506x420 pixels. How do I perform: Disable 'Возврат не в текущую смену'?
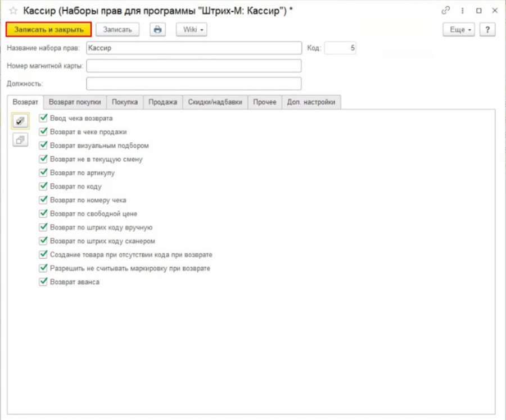tap(43, 159)
